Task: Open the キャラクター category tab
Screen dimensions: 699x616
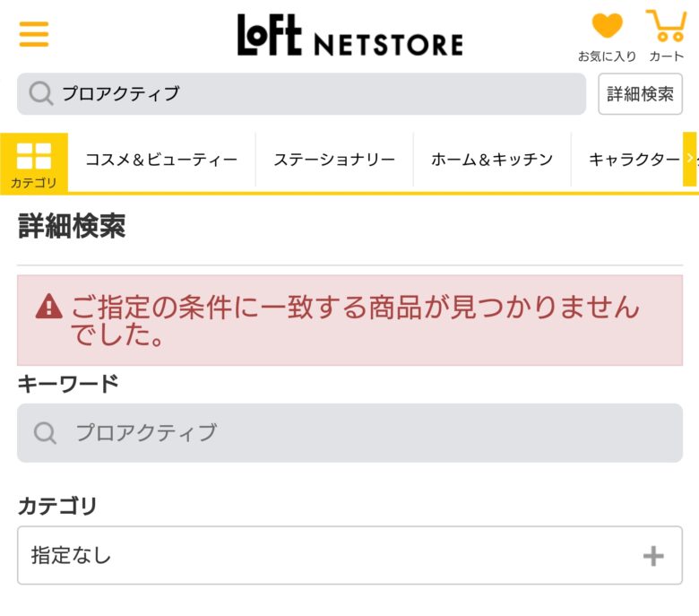Action: (x=634, y=161)
